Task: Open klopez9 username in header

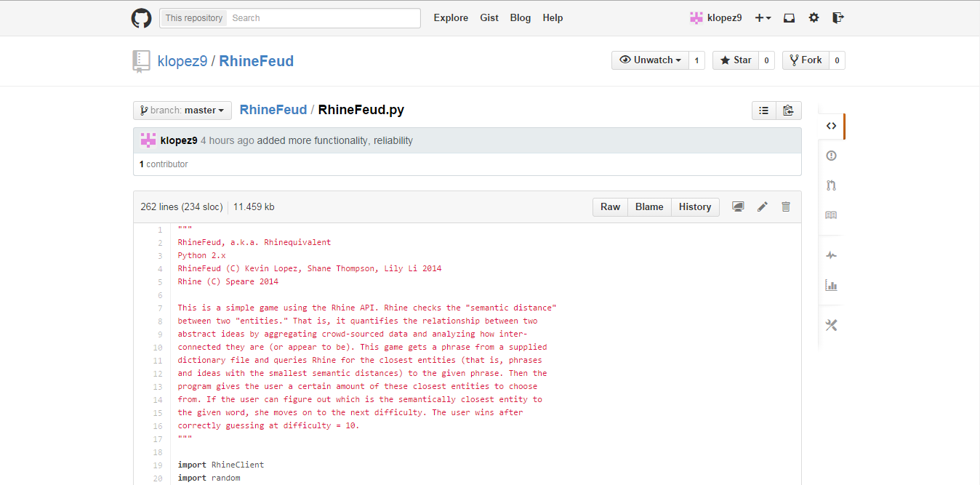Action: click(725, 18)
